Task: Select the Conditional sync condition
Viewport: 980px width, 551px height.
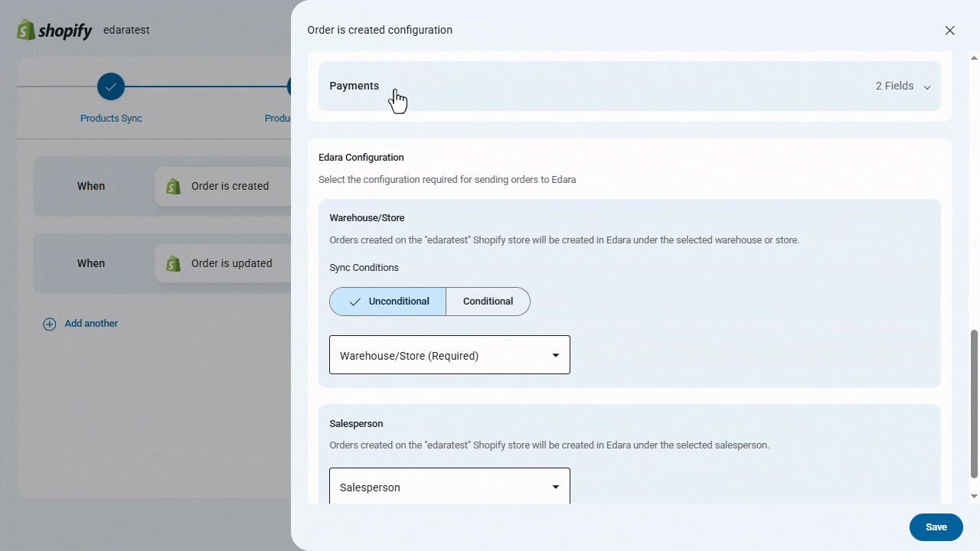Action: click(x=488, y=302)
